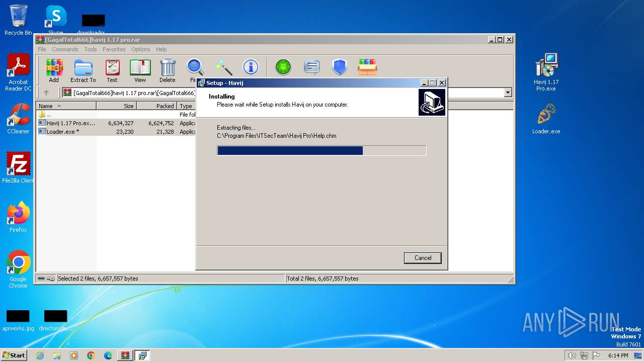The width and height of the screenshot is (644, 362).
Task: Click 'Total 2 files' status bar text
Action: pyautogui.click(x=323, y=279)
